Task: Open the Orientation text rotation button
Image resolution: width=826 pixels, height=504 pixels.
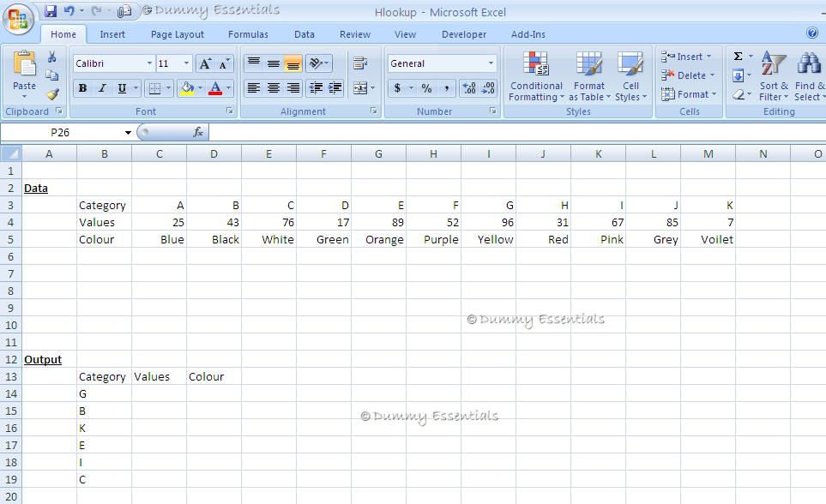Action: tap(318, 63)
